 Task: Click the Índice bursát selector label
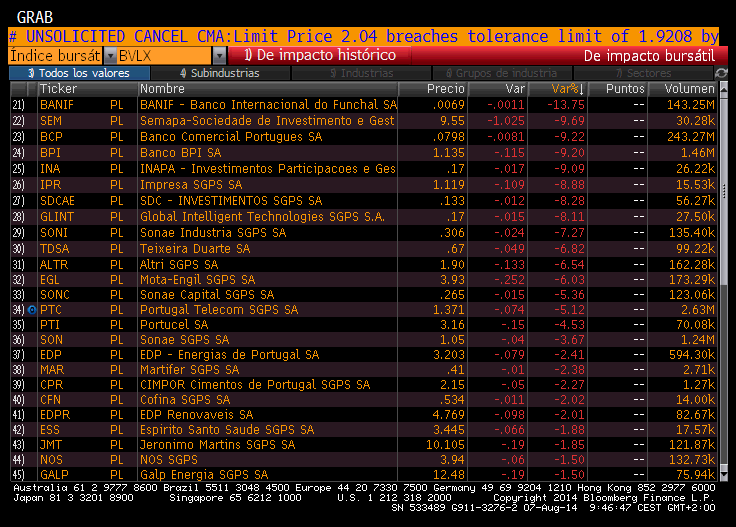point(55,56)
